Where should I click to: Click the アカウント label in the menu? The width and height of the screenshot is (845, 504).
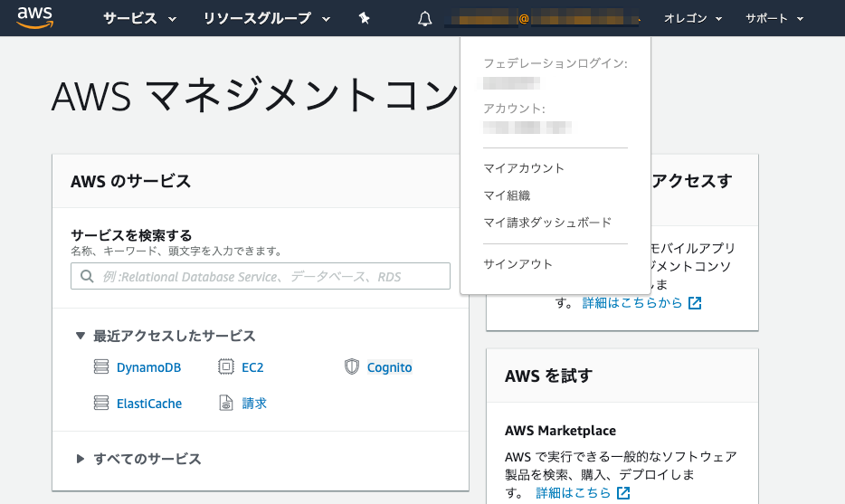pos(514,109)
